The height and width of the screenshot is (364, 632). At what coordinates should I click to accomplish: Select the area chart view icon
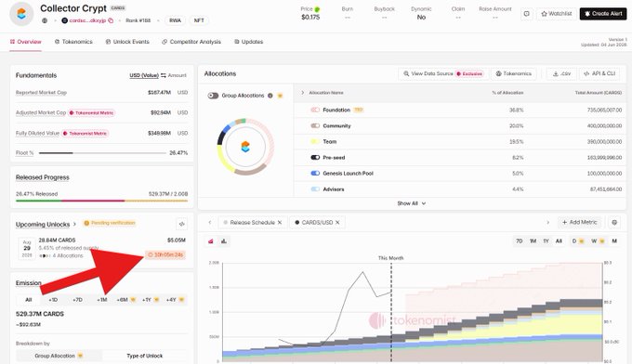(x=211, y=241)
